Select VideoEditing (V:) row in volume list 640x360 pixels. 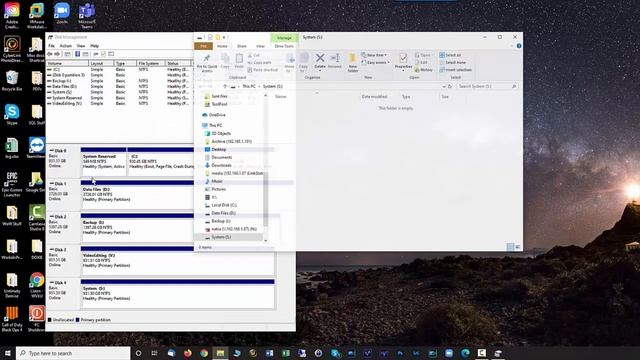(x=118, y=104)
